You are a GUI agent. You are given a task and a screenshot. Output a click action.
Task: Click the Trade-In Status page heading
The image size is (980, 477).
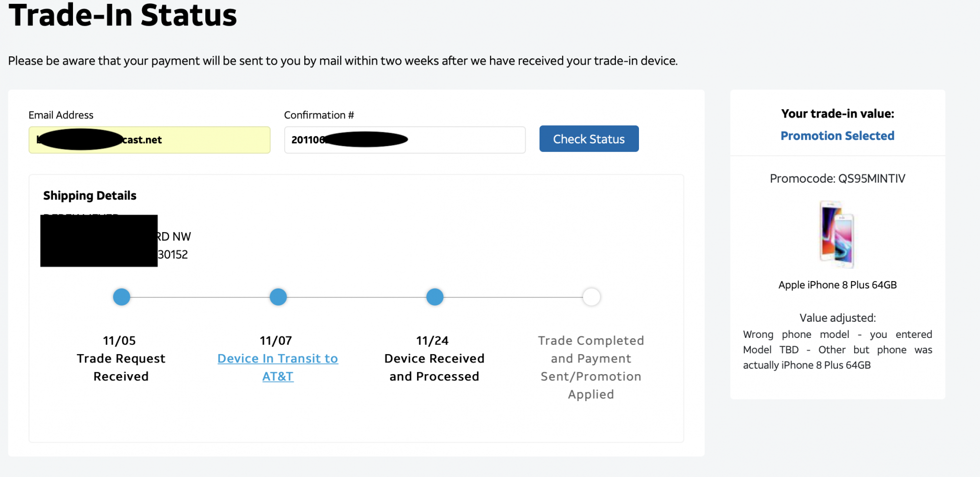point(122,15)
